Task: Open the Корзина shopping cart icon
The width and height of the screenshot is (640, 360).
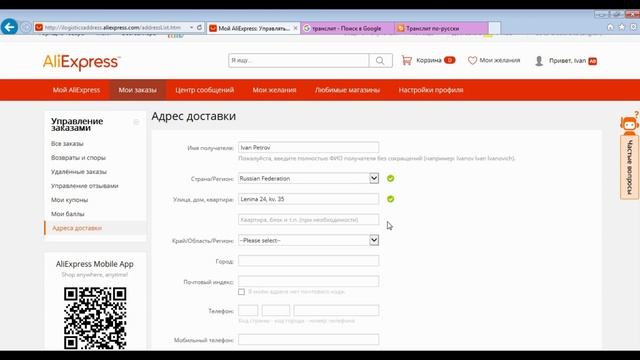Action: pyautogui.click(x=407, y=60)
